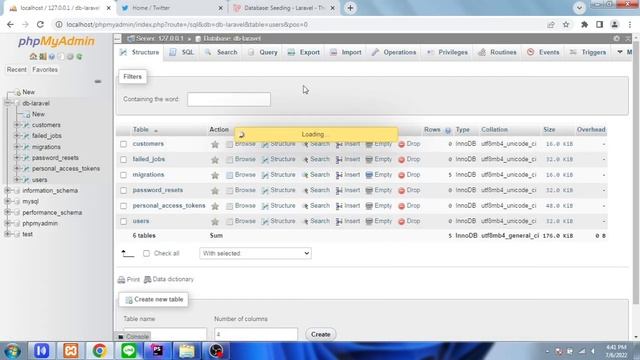Favorite the failed_jobs table star icon
640x360 pixels.
tap(215, 160)
